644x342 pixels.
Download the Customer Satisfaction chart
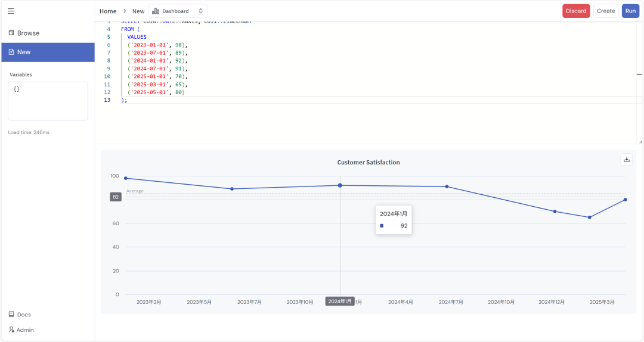click(x=626, y=159)
